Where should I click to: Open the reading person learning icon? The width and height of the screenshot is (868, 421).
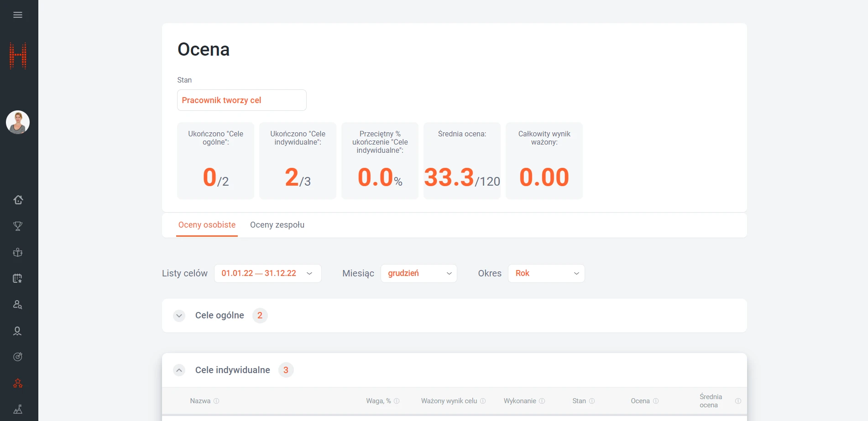pyautogui.click(x=18, y=252)
